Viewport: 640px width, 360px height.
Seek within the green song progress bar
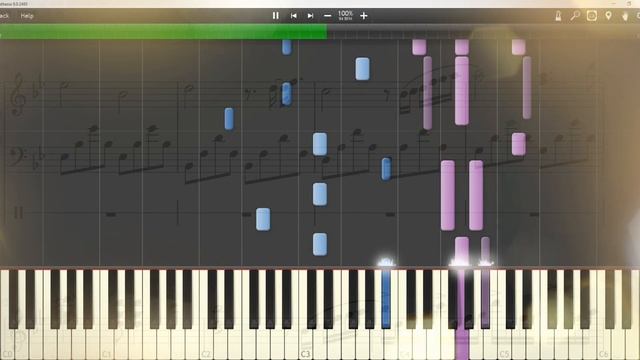pos(163,31)
